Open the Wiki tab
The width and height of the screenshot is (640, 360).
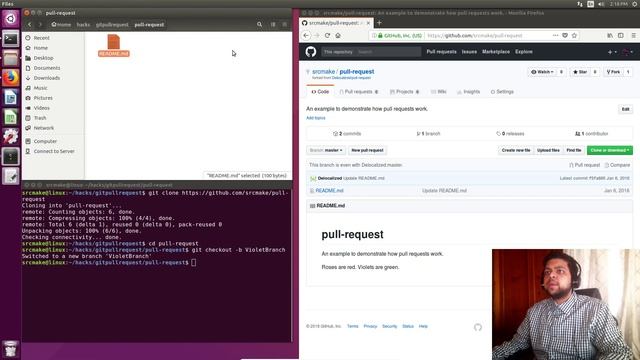[439, 92]
